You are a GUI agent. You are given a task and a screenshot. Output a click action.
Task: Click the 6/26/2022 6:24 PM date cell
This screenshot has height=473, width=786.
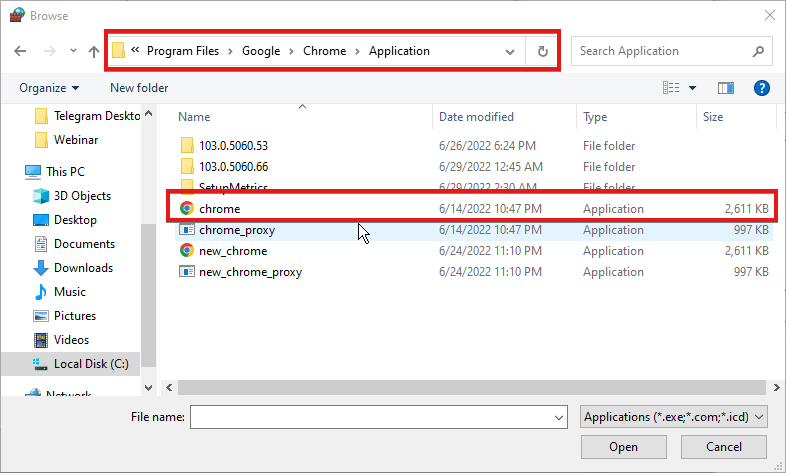tap(487, 146)
